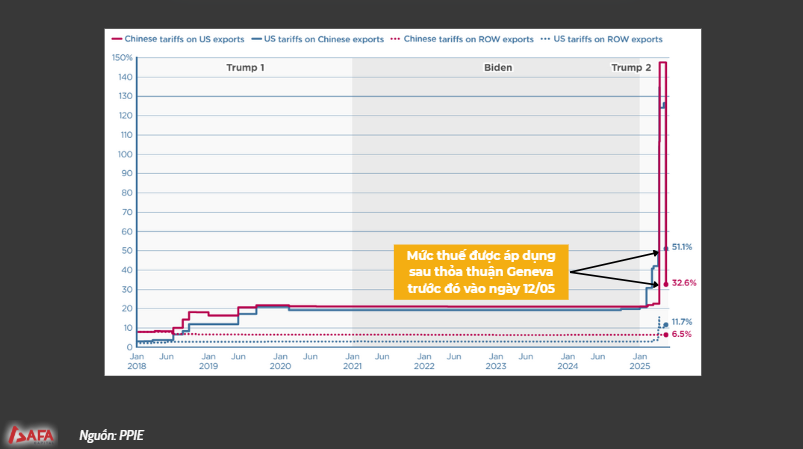The height and width of the screenshot is (449, 803).
Task: Click the 'Chinese tariffs on US exports' legend entry
Action: [x=178, y=39]
